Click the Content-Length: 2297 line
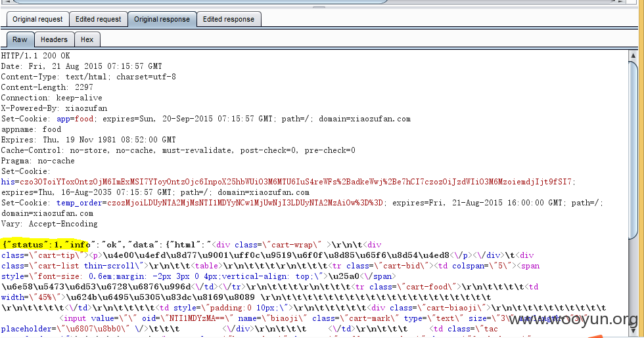 coord(47,87)
